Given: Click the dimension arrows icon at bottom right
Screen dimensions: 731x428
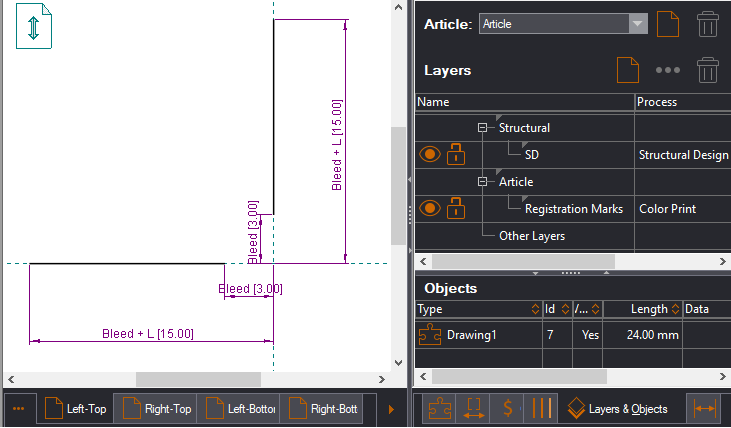Looking at the screenshot, I should pos(704,408).
